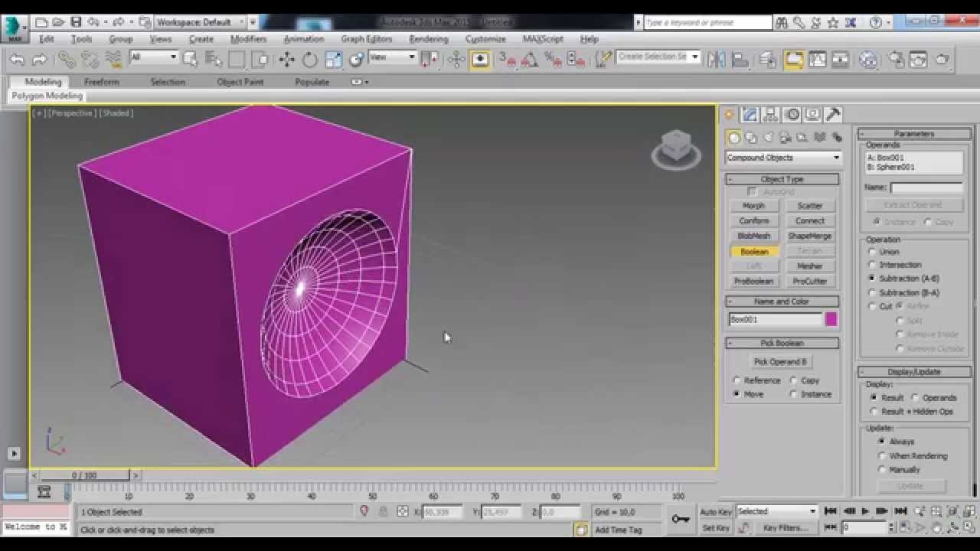Activate the Select and Move tool
980x551 pixels.
pos(286,60)
